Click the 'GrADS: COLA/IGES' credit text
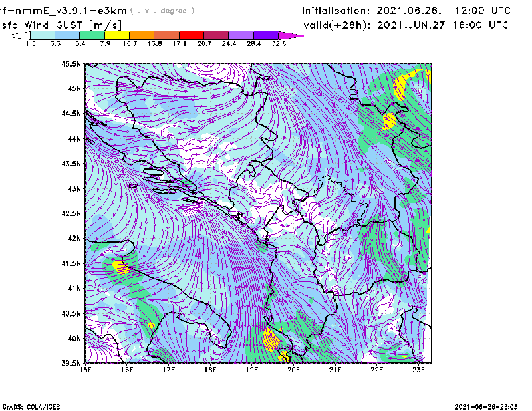This screenshot has width=532, height=411. coord(31,407)
